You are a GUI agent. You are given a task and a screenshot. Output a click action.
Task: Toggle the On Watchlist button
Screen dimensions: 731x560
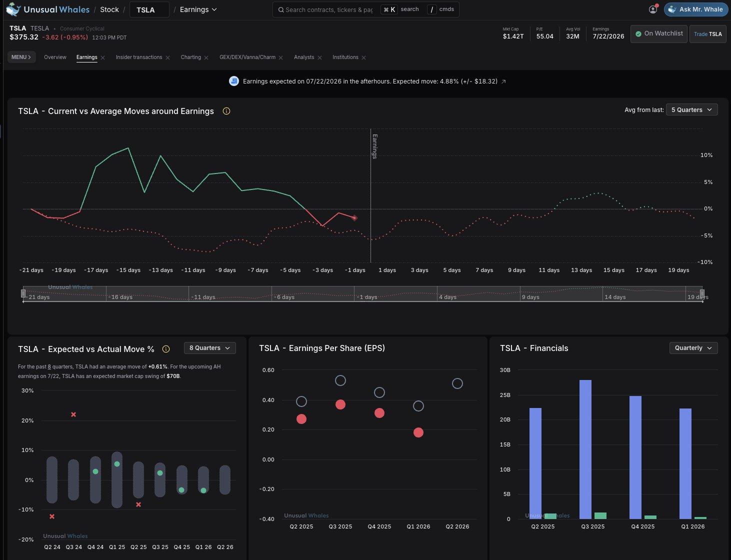[658, 33]
